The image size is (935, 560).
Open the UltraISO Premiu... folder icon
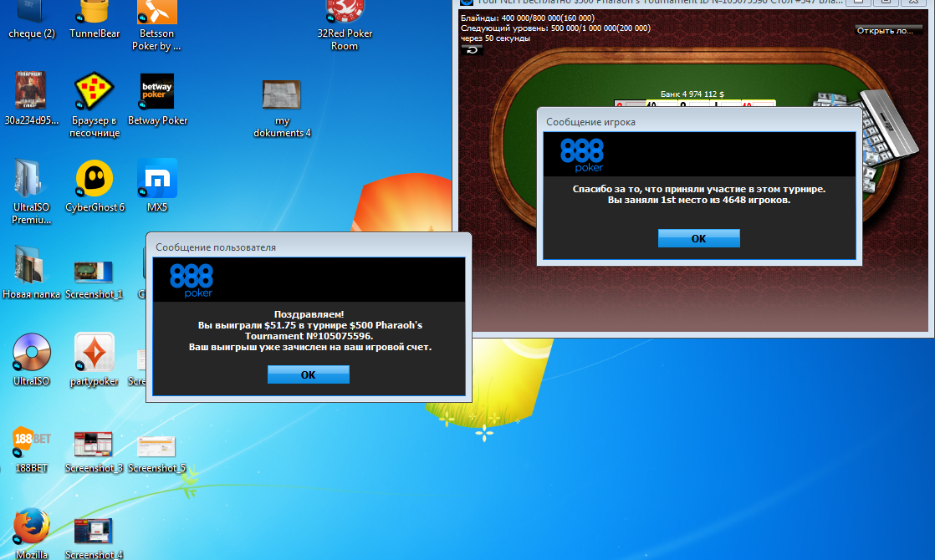32,191
